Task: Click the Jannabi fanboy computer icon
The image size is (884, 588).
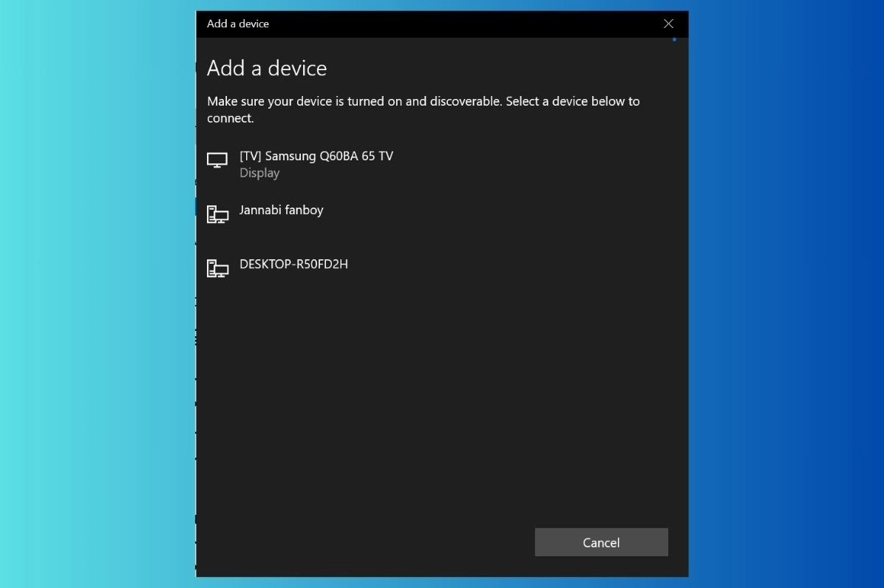Action: click(217, 214)
